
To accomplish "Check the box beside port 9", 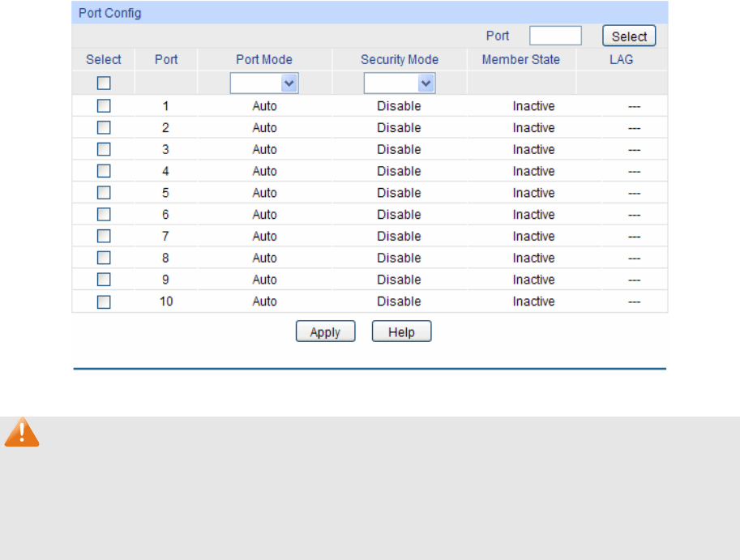I will click(104, 280).
